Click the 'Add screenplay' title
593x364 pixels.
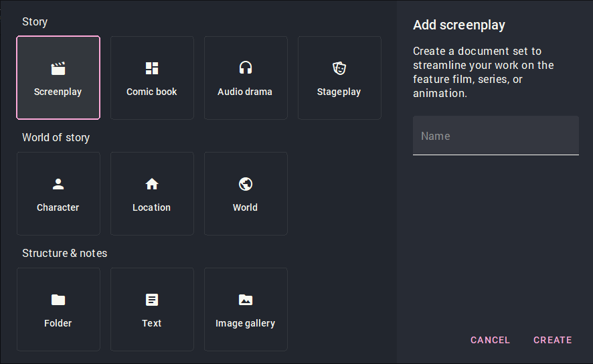459,25
